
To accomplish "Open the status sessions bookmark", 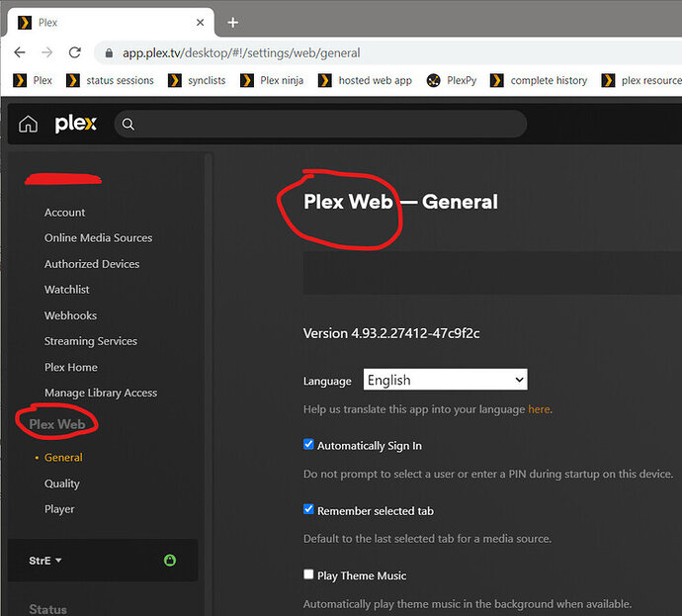I will coord(110,80).
